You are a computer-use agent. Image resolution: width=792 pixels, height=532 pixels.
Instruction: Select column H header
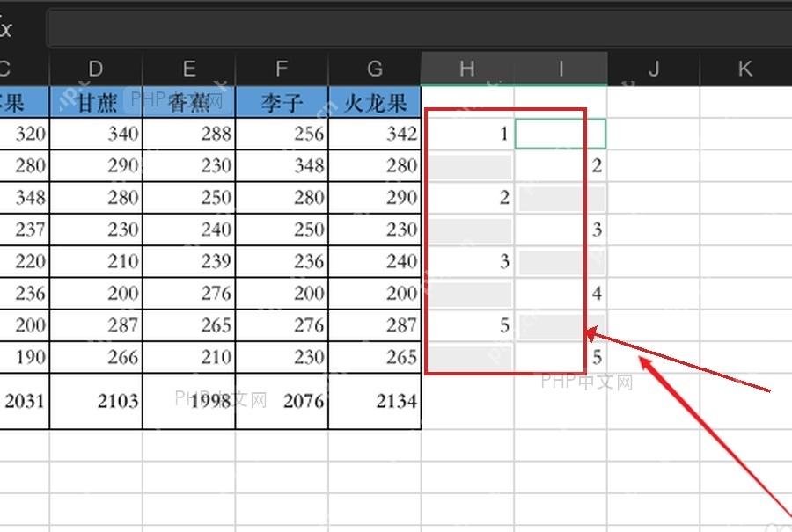(468, 69)
